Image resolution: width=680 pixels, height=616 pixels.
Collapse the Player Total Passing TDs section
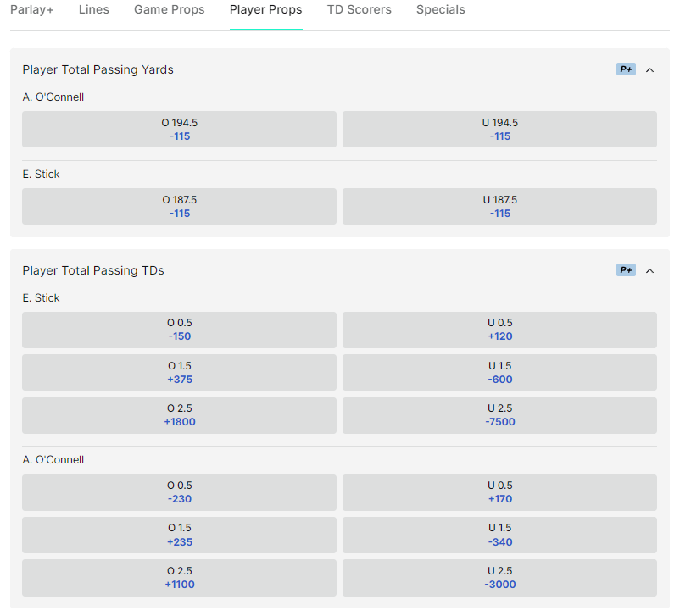(x=649, y=270)
